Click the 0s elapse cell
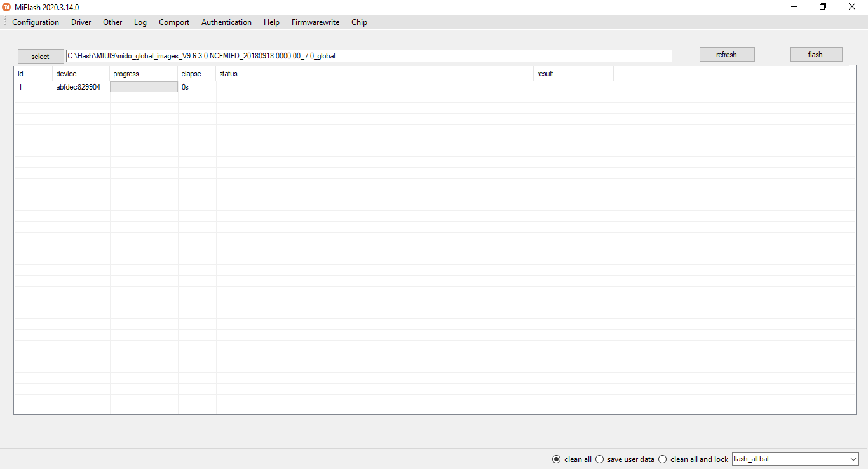Image resolution: width=868 pixels, height=469 pixels. (197, 87)
